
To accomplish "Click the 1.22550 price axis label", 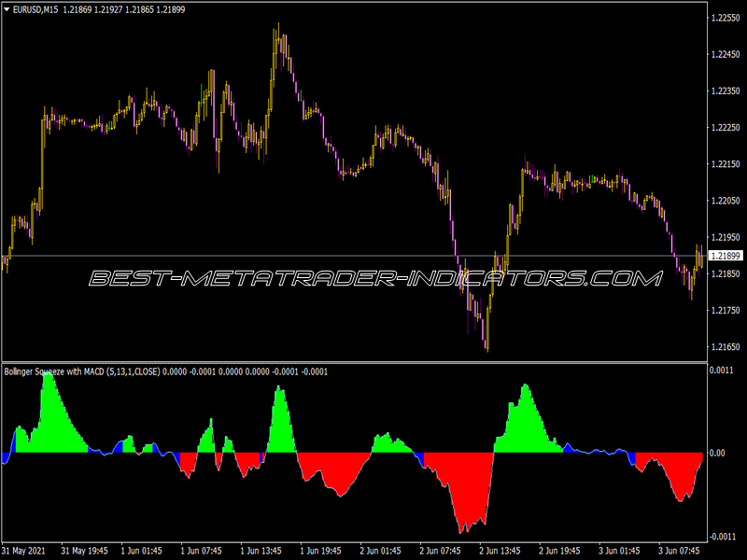I will click(726, 18).
